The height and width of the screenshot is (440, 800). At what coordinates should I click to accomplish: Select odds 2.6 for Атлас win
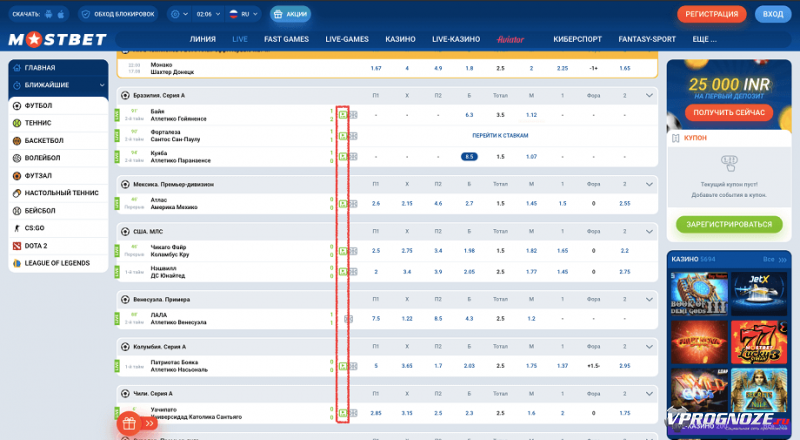pyautogui.click(x=376, y=204)
